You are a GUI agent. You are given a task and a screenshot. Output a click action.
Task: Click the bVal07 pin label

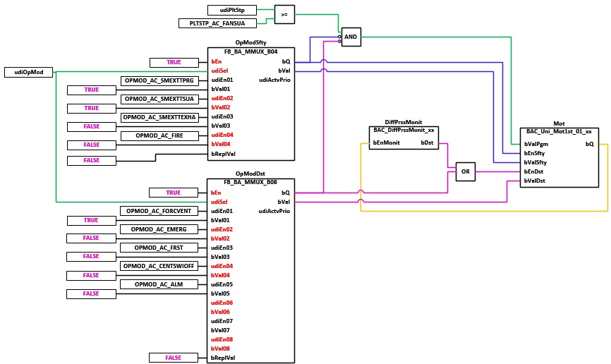pos(220,330)
